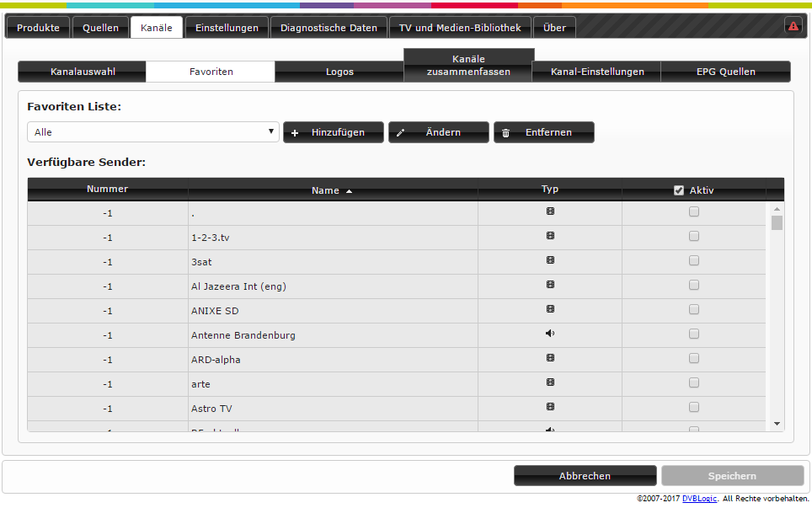Check the Aktiv box for 3sat
Image resolution: width=812 pixels, height=508 pixels.
pyautogui.click(x=694, y=261)
